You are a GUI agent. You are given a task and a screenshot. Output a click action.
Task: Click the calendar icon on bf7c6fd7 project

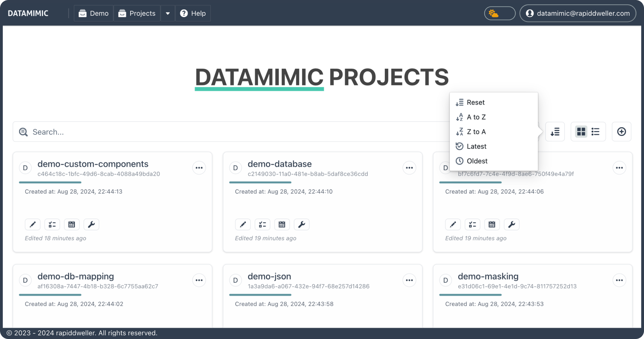point(492,224)
